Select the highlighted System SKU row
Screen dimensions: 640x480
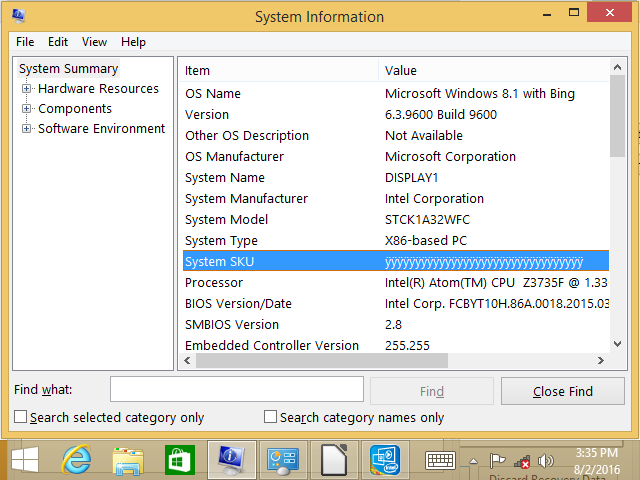tap(396, 262)
